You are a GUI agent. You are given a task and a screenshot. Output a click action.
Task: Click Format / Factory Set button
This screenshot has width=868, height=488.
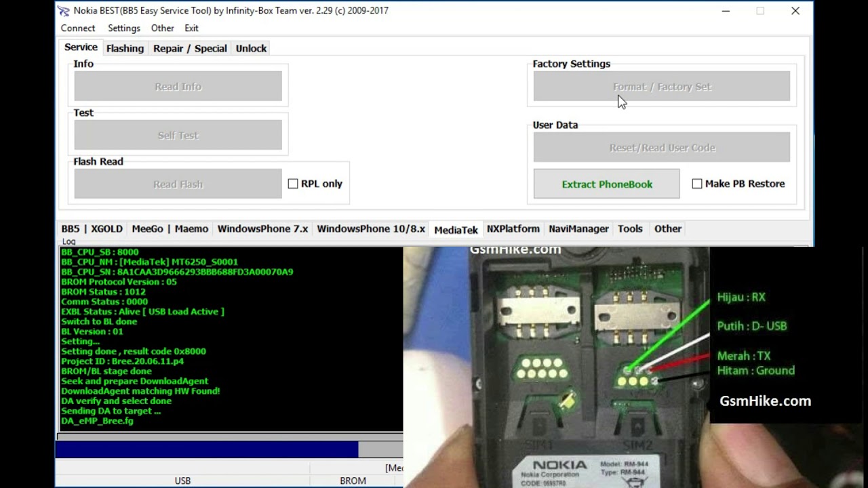pyautogui.click(x=662, y=87)
